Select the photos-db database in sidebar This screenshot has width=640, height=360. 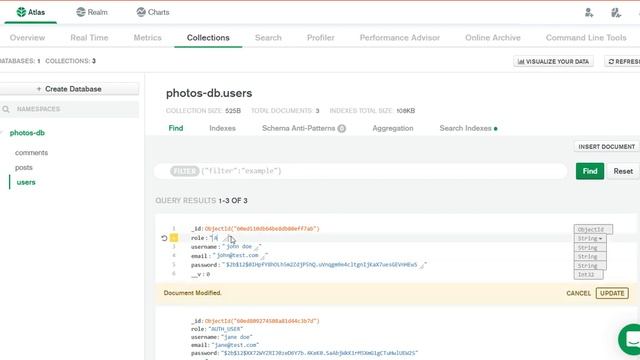coord(27,133)
